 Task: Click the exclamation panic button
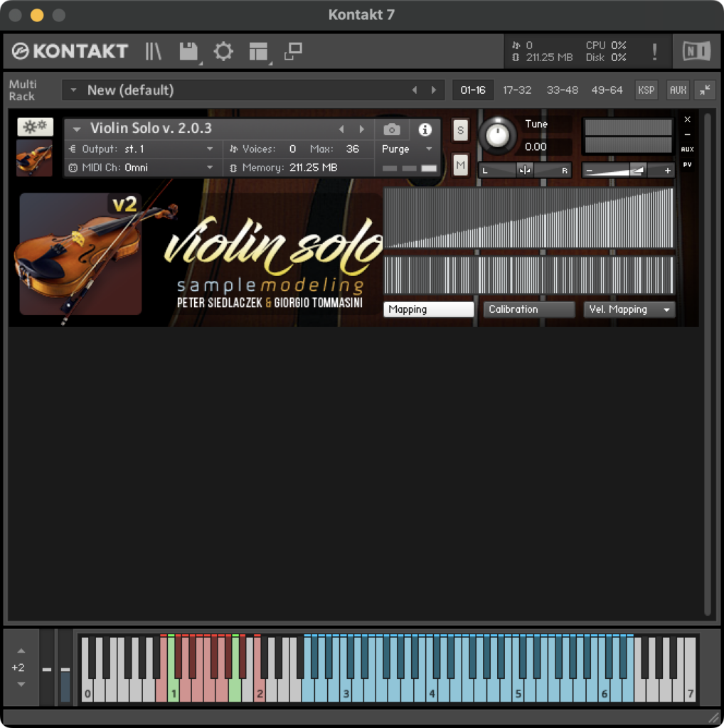[x=654, y=51]
